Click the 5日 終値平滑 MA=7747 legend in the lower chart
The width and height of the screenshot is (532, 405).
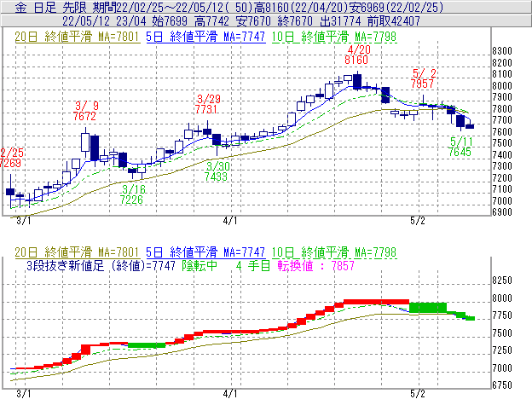click(205, 252)
